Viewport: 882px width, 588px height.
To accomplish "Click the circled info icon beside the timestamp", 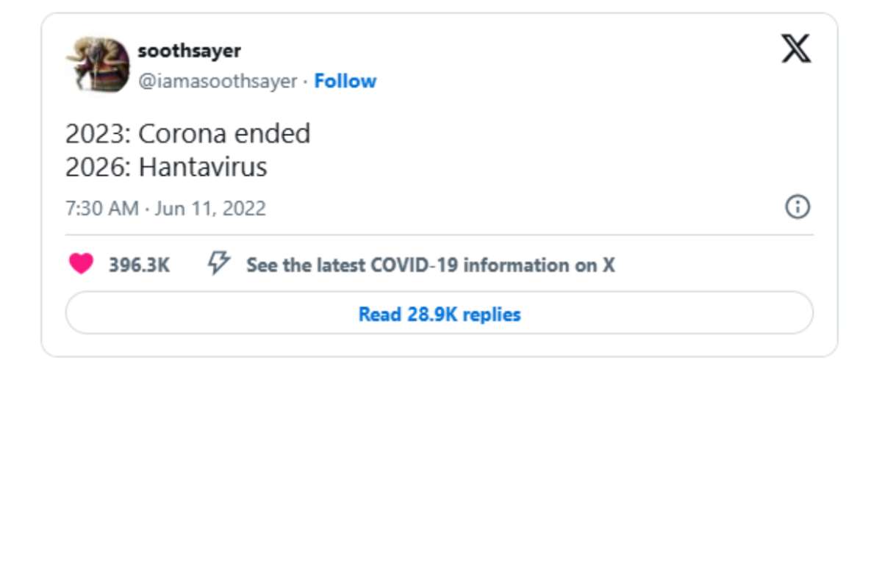I will [x=797, y=207].
